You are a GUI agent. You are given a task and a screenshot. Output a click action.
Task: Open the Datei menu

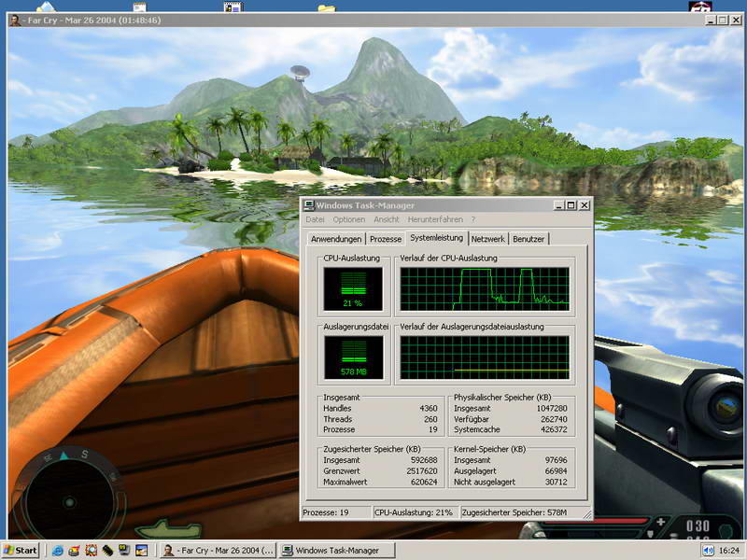click(x=315, y=219)
